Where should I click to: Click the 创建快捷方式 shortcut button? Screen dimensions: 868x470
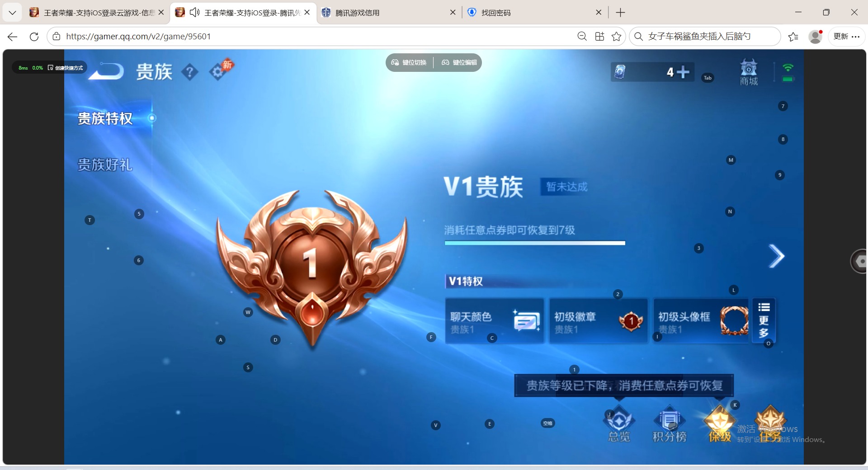click(66, 68)
